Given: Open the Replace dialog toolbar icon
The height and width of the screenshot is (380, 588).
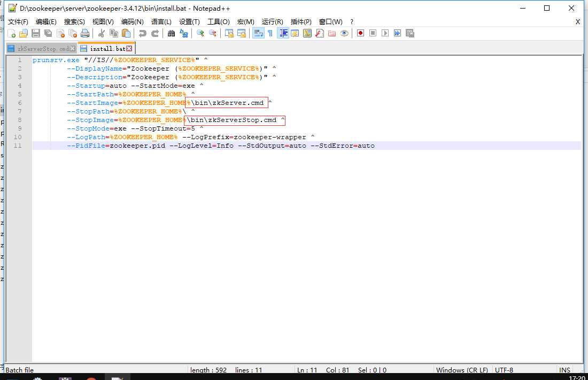Looking at the screenshot, I should [x=184, y=33].
